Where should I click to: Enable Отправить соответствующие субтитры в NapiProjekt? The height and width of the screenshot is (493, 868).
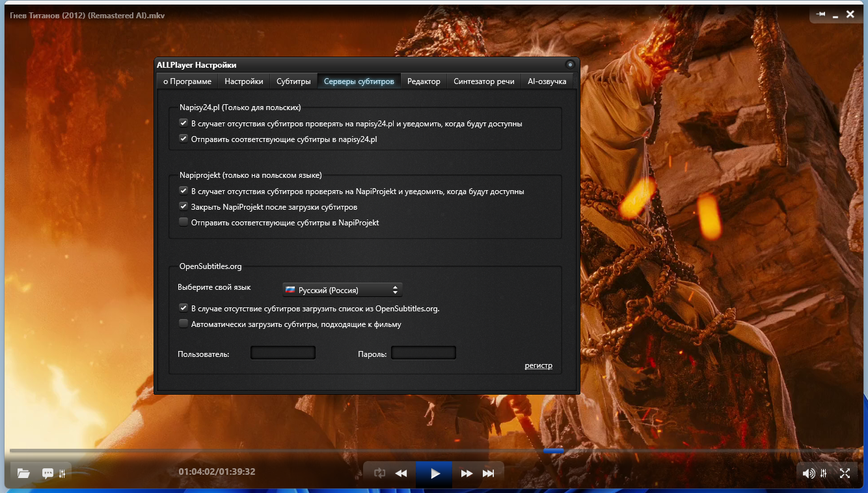(x=183, y=222)
